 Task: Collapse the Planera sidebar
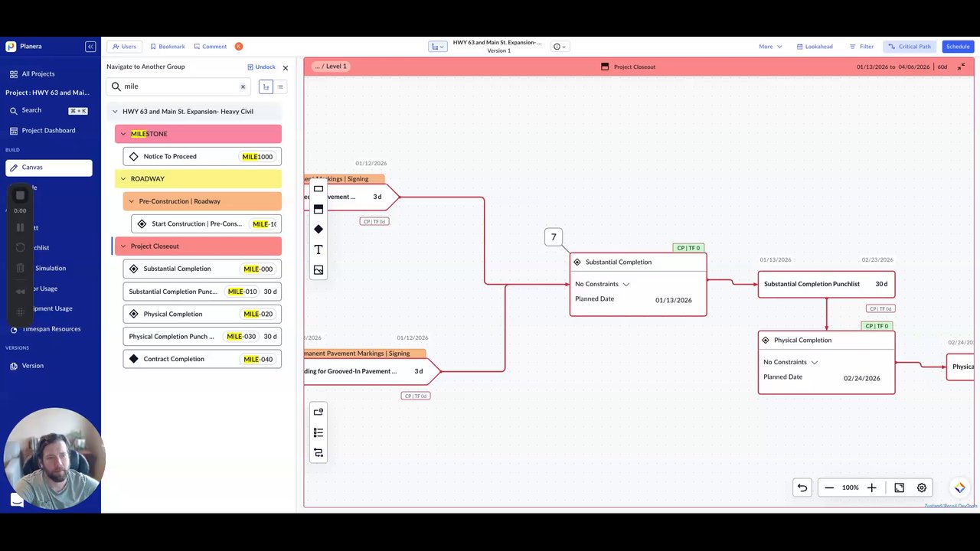[90, 47]
